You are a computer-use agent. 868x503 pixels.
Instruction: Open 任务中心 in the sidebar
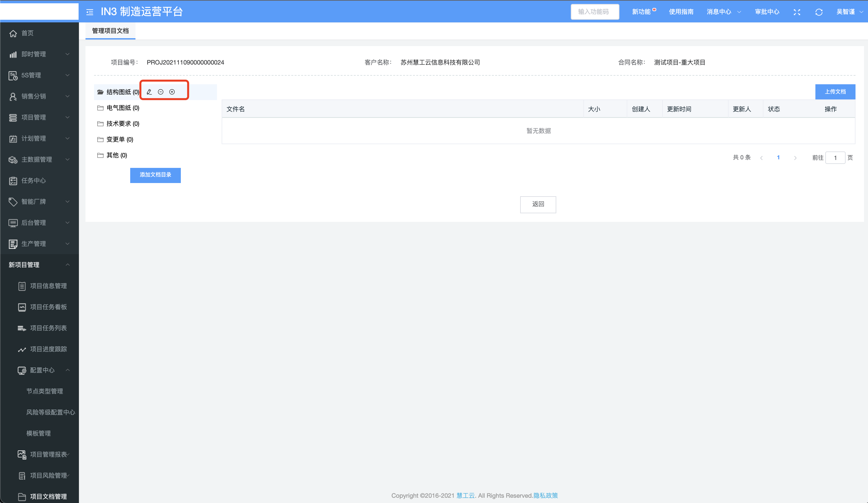tap(34, 180)
